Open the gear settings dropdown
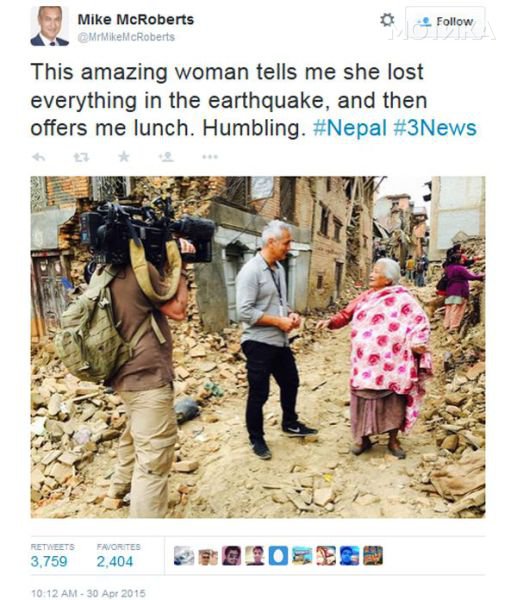 pos(387,20)
